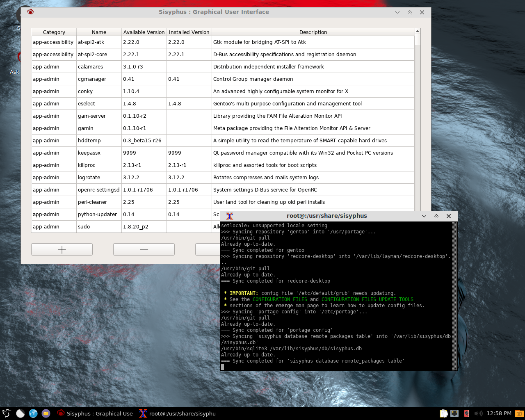Click the xterm icon in the terminal title bar
The height and width of the screenshot is (420, 525).
pyautogui.click(x=230, y=216)
